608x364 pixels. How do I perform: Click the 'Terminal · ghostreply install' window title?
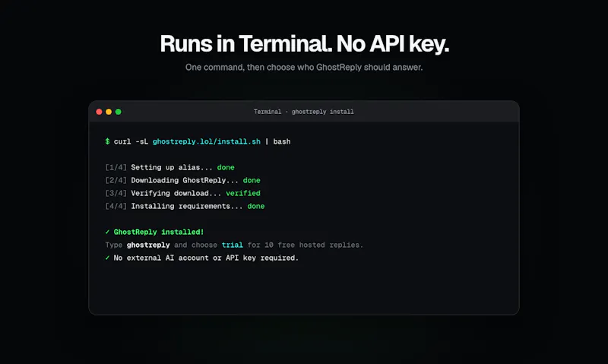303,112
